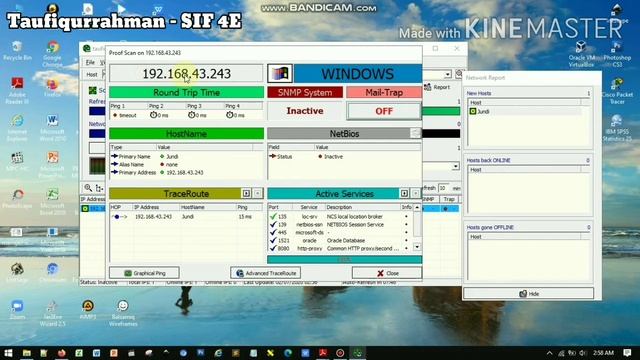Click the IP address 192.168.43.243 field
This screenshot has height=360, width=640.
[x=186, y=73]
